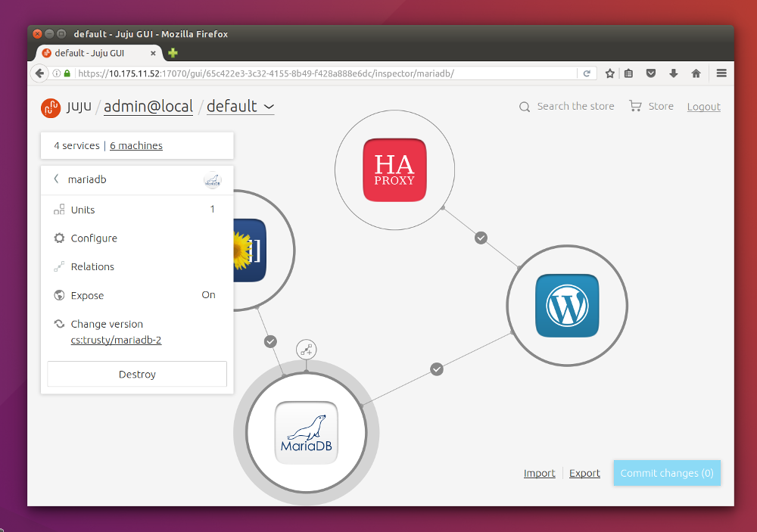Open the Relations section in inspector

pyautogui.click(x=92, y=267)
